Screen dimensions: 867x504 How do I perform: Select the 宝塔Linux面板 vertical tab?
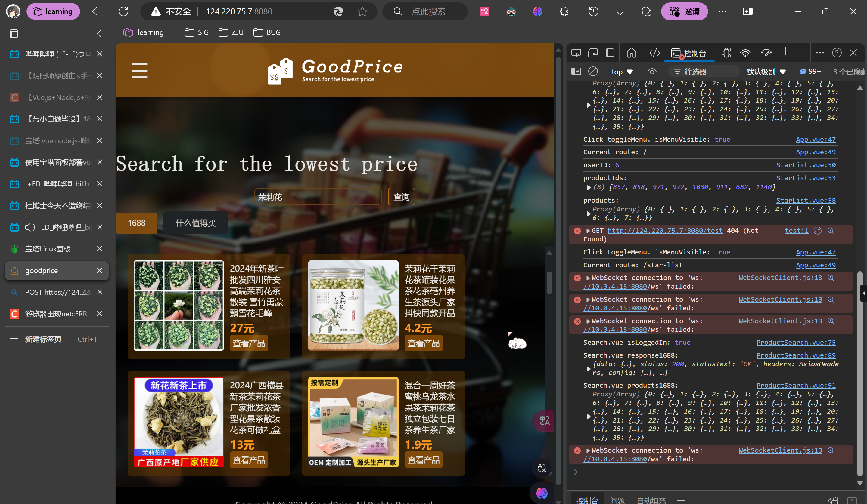tap(48, 249)
